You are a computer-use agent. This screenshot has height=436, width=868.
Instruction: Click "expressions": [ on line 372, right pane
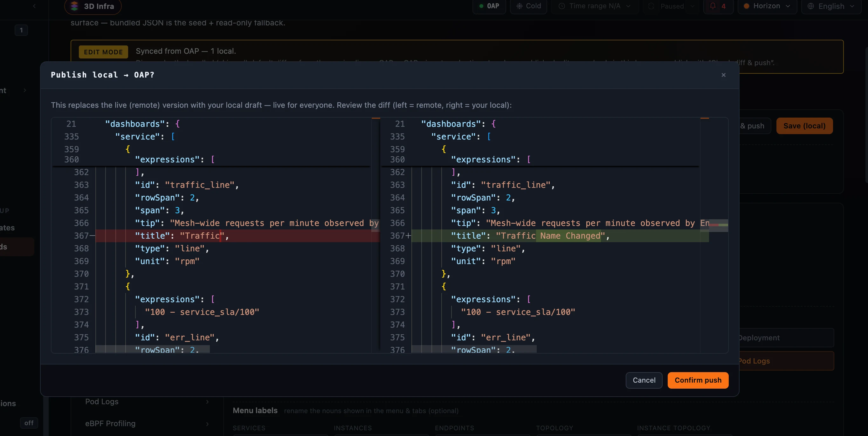tap(491, 299)
